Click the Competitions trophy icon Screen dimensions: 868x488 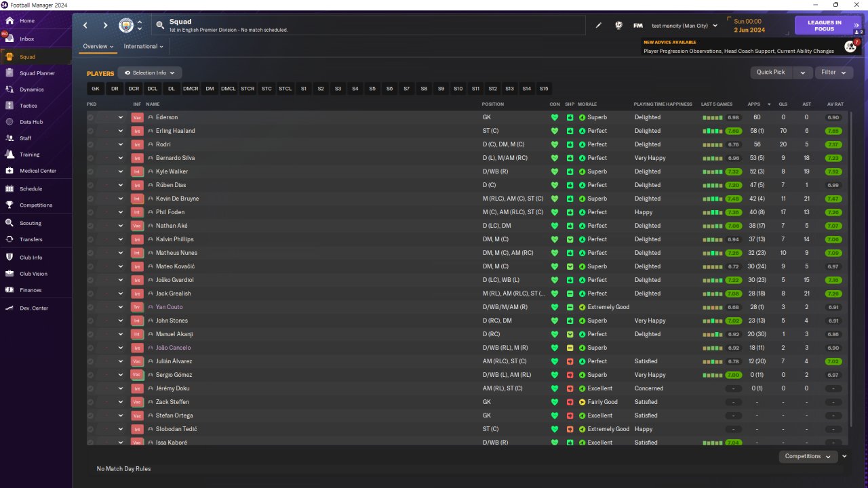pos(9,205)
